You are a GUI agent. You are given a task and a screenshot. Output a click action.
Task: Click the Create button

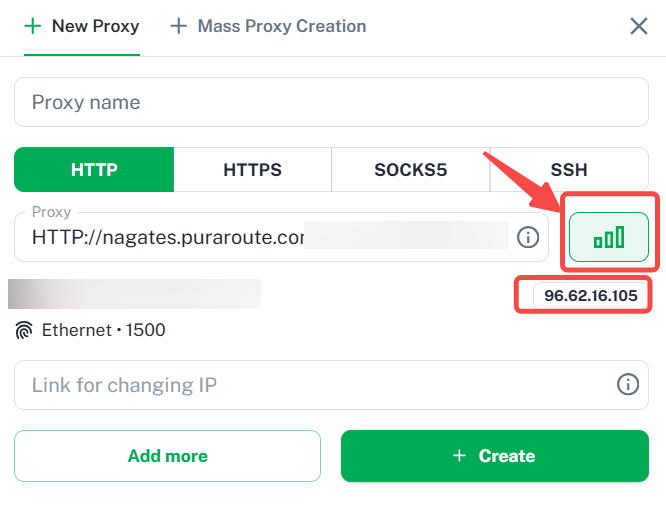point(495,456)
